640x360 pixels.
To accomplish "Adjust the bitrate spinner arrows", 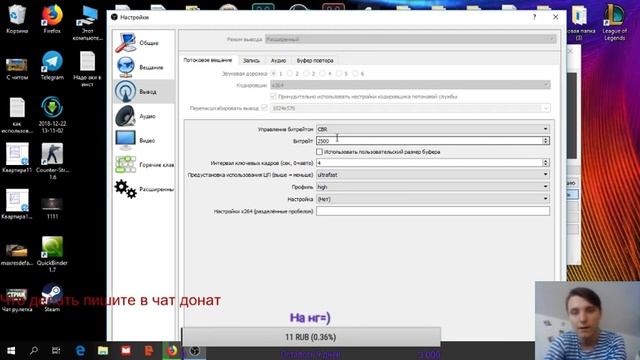I will [x=546, y=140].
